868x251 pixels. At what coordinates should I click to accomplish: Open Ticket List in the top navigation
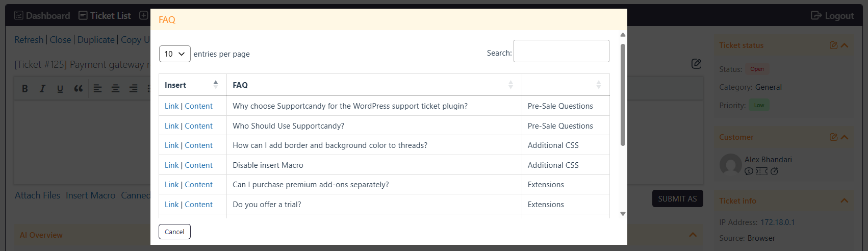[x=105, y=16]
